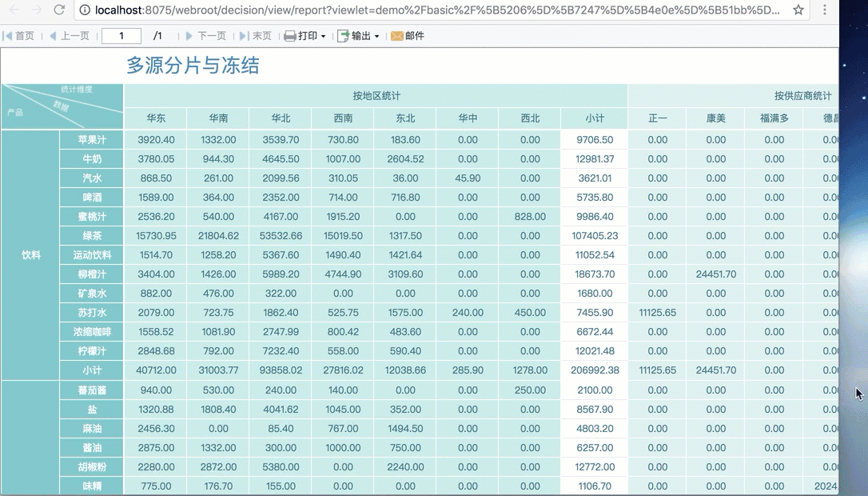This screenshot has height=496, width=868.
Task: Click the 小计 column header
Action: pos(595,118)
